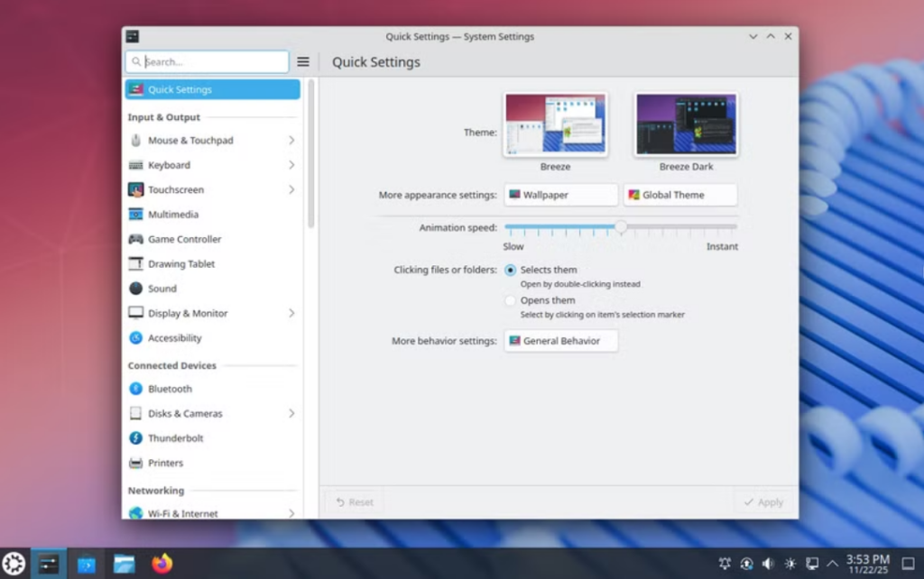Screen dimensions: 924x579
Task: Open the hamburger menu beside search
Action: click(303, 61)
